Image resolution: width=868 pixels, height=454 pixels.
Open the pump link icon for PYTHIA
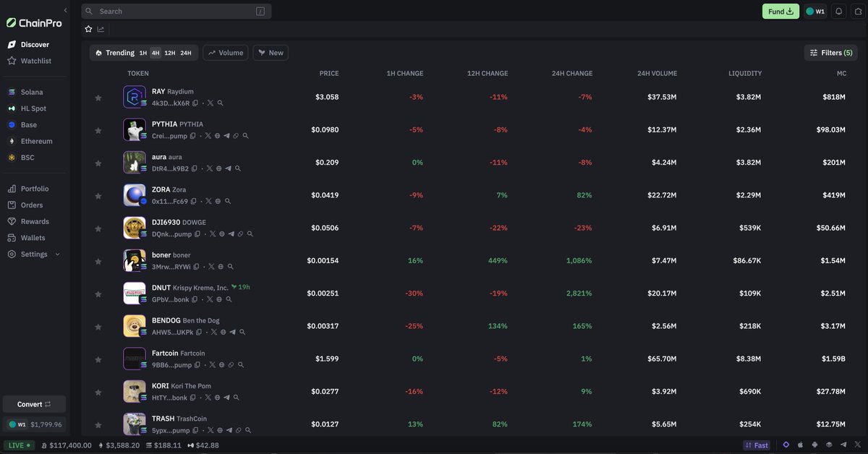237,136
